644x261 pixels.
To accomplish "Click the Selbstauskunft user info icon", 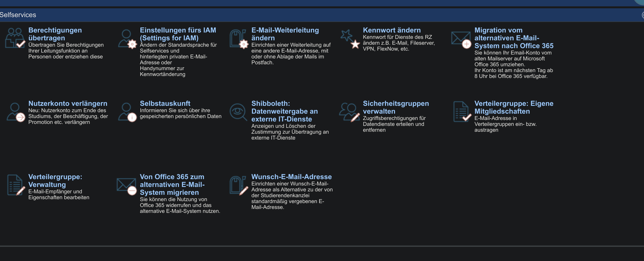I will [x=127, y=112].
